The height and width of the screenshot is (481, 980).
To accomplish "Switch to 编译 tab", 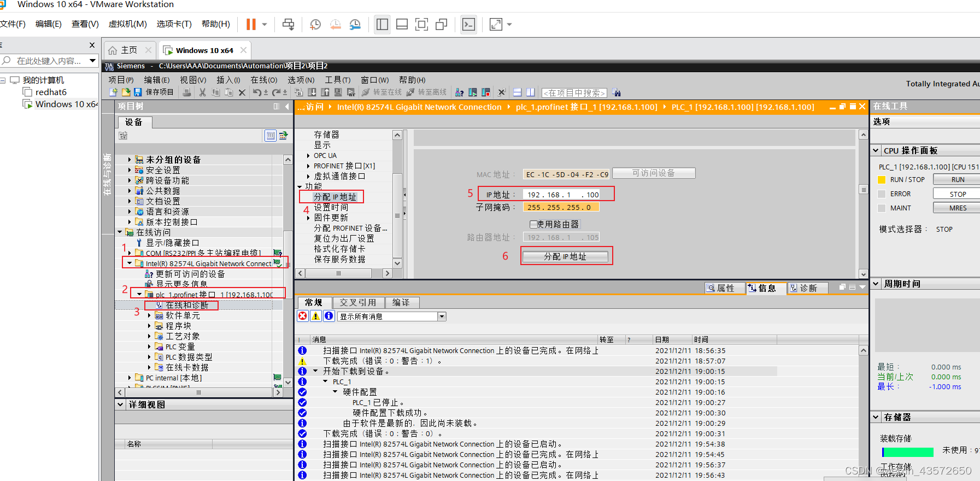I will 401,302.
